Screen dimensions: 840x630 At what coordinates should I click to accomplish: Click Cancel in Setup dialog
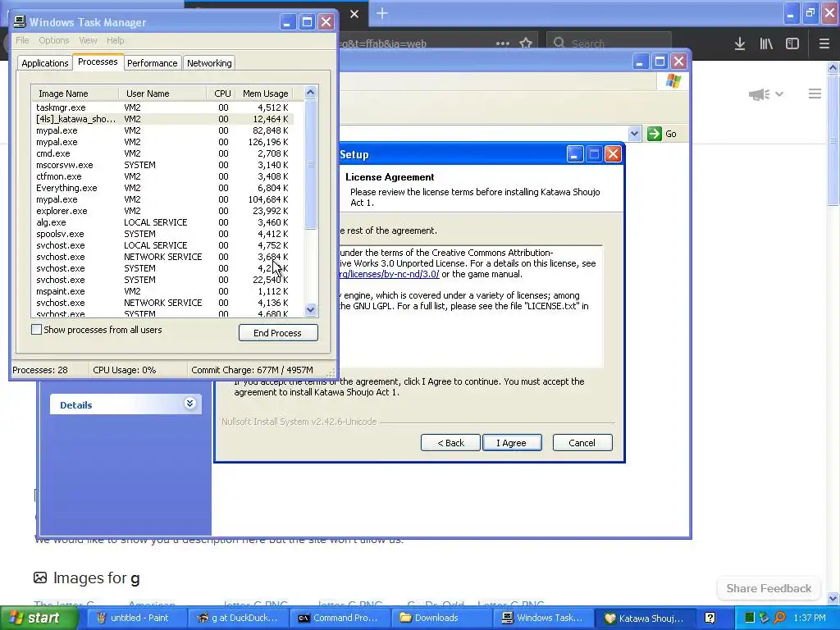(582, 442)
